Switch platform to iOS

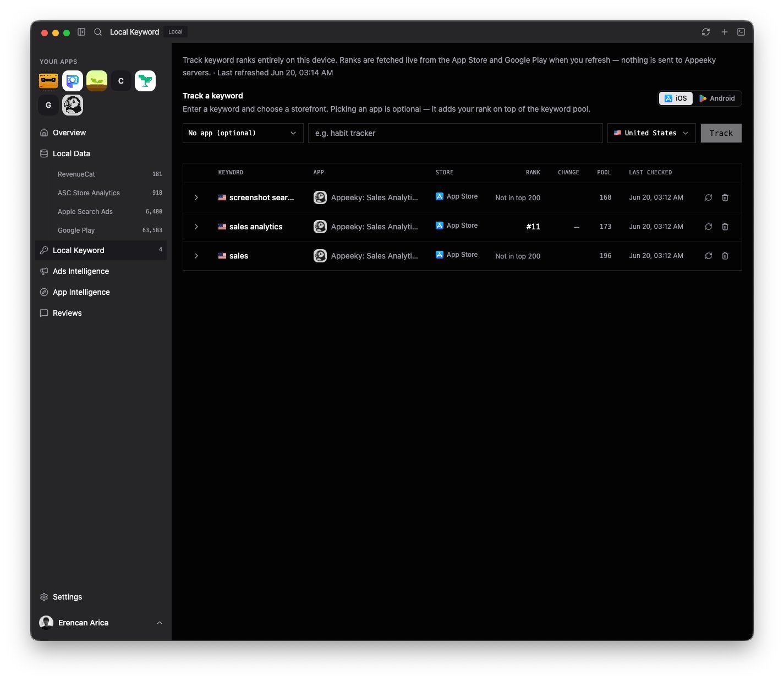(x=676, y=98)
